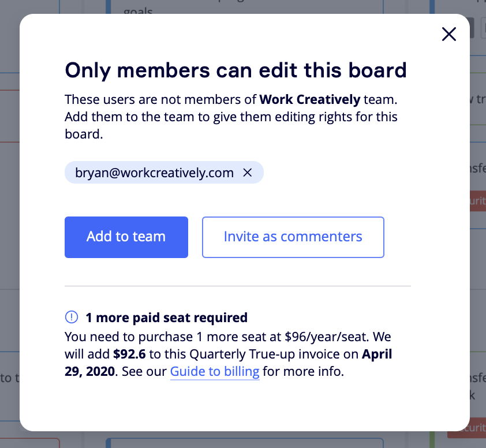Close the dialog with the X icon

pyautogui.click(x=448, y=35)
